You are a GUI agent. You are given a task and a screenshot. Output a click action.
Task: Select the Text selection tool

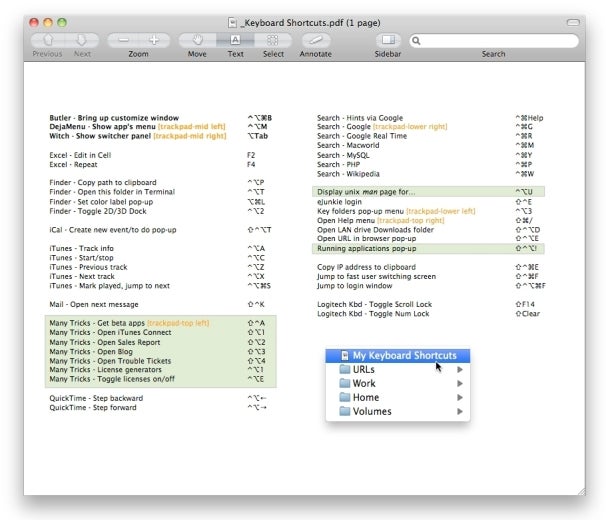pyautogui.click(x=235, y=40)
